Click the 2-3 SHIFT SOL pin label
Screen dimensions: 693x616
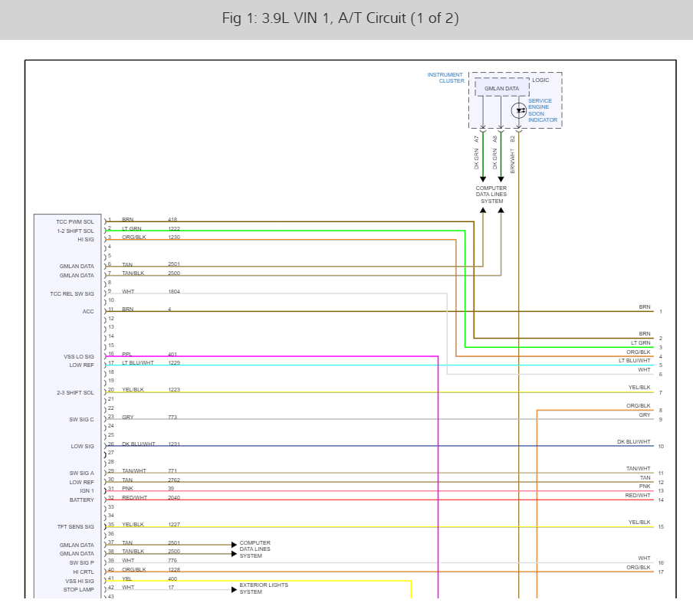[75, 392]
